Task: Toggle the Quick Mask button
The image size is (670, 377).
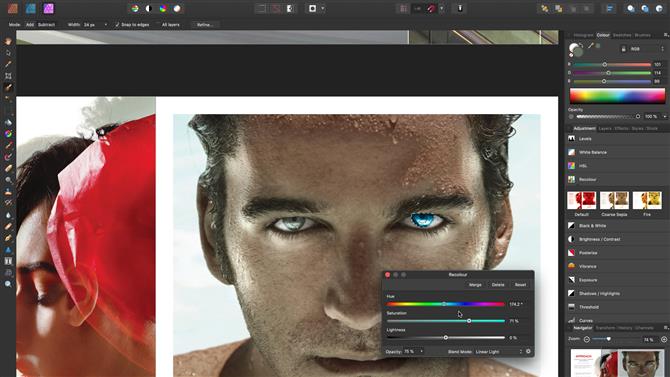Action: tap(312, 9)
